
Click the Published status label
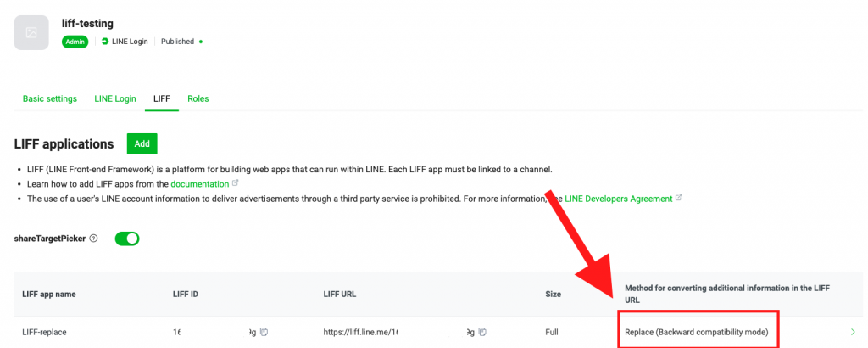pyautogui.click(x=177, y=42)
